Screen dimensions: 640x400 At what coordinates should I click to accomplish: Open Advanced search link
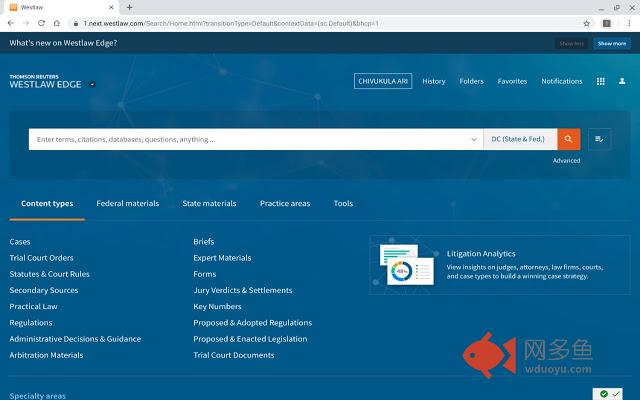point(566,160)
